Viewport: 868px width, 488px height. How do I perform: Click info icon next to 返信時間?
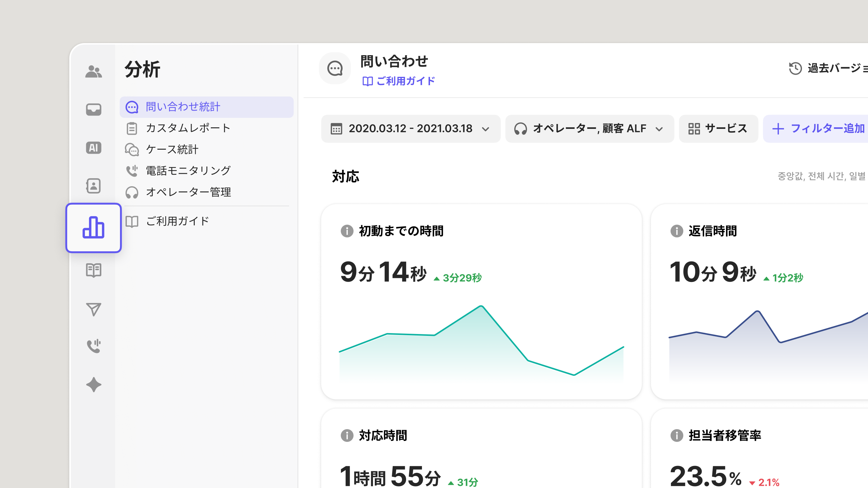click(676, 231)
